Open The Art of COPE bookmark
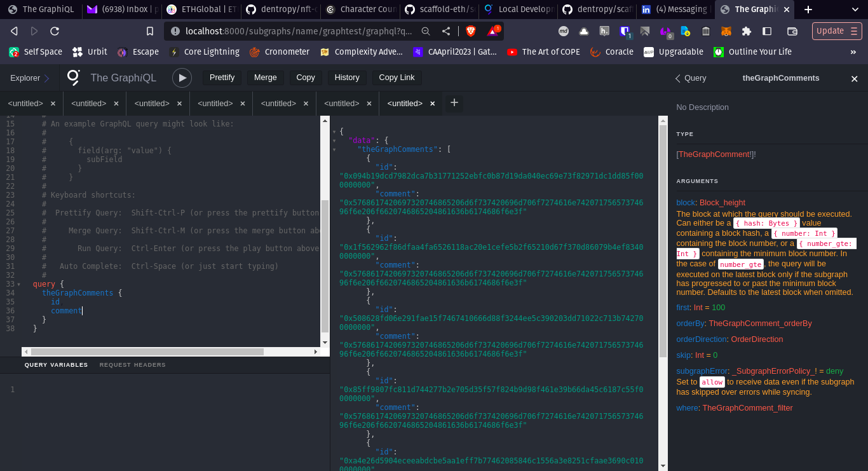The image size is (868, 471). [x=543, y=52]
